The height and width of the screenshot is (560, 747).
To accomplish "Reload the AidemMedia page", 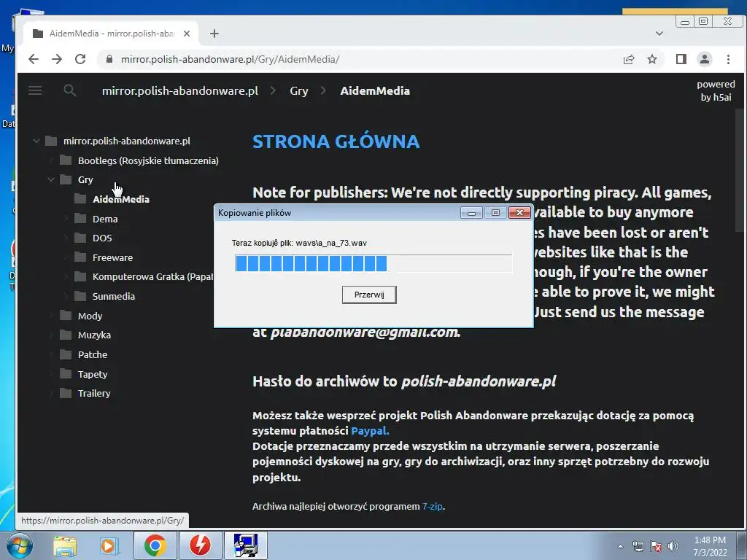I will coord(80,59).
